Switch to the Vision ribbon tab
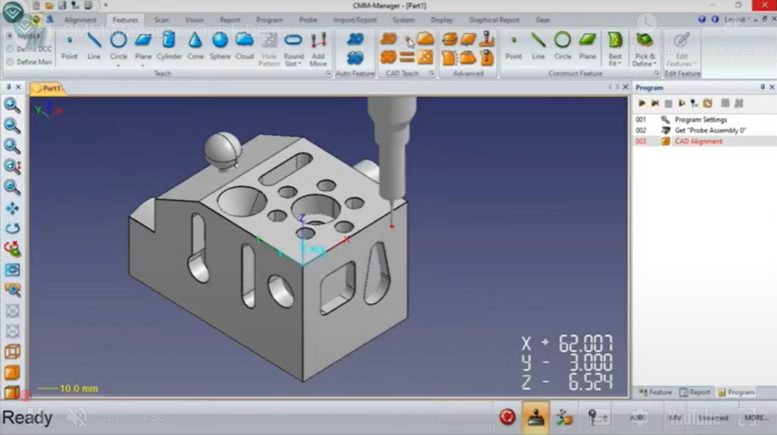Viewport: 777px width, 435px height. (x=194, y=20)
